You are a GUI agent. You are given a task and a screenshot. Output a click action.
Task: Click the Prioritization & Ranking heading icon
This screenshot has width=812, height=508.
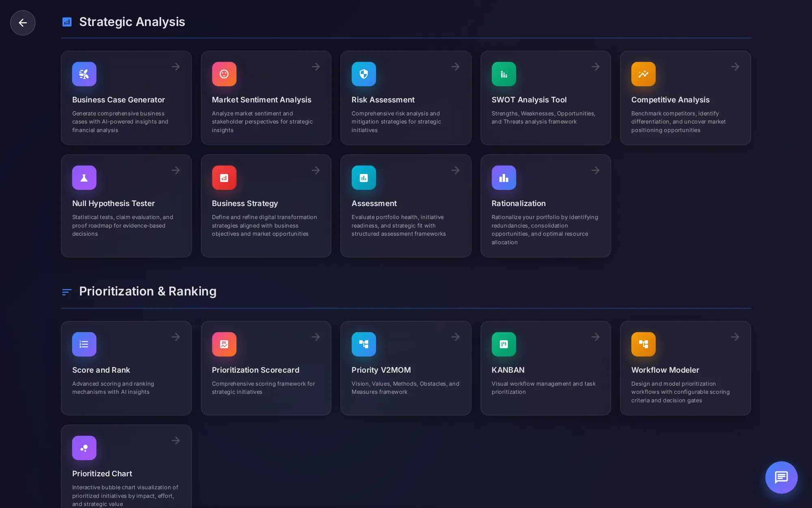point(67,292)
